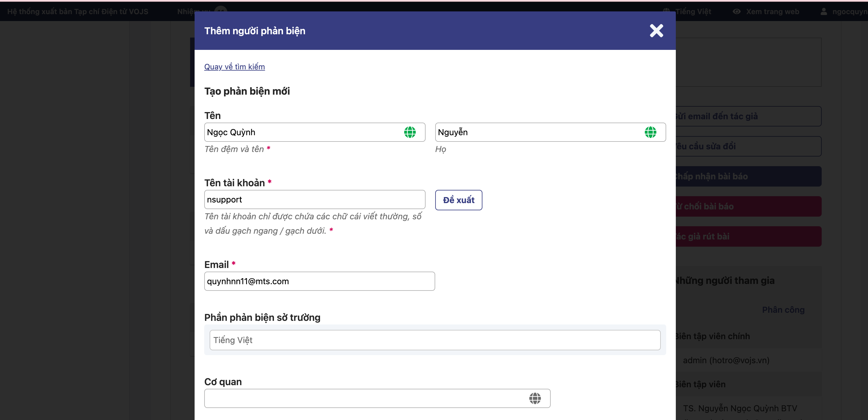Click the Đề xuất button
The height and width of the screenshot is (420, 868).
point(459,200)
